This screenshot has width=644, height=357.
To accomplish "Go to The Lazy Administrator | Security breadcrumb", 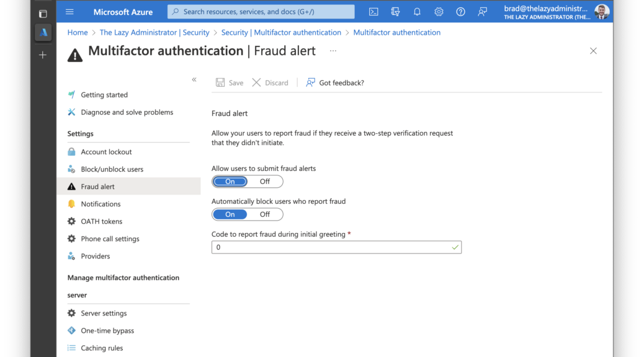I will pos(154,32).
